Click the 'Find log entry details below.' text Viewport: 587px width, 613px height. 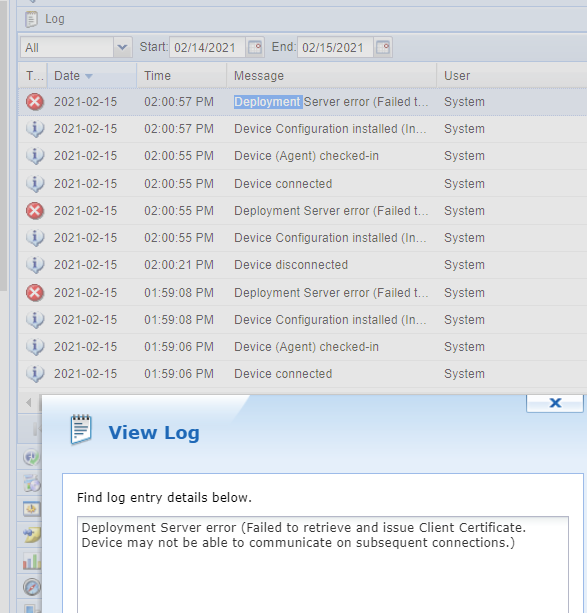(164, 498)
